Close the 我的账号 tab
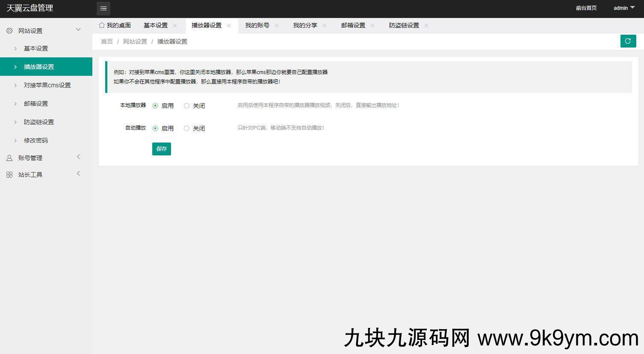The height and width of the screenshot is (354, 644). [277, 26]
